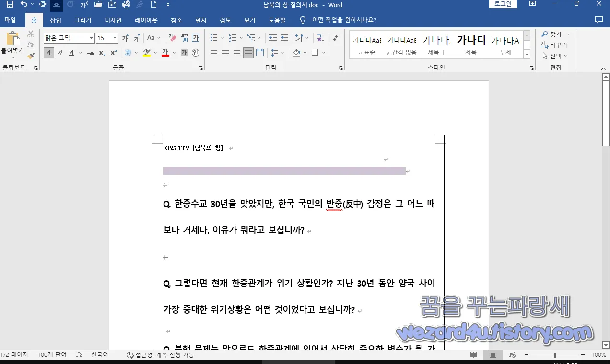Click the phonetic guide icon
Image resolution: width=610 pixels, height=364 pixels.
click(x=184, y=38)
